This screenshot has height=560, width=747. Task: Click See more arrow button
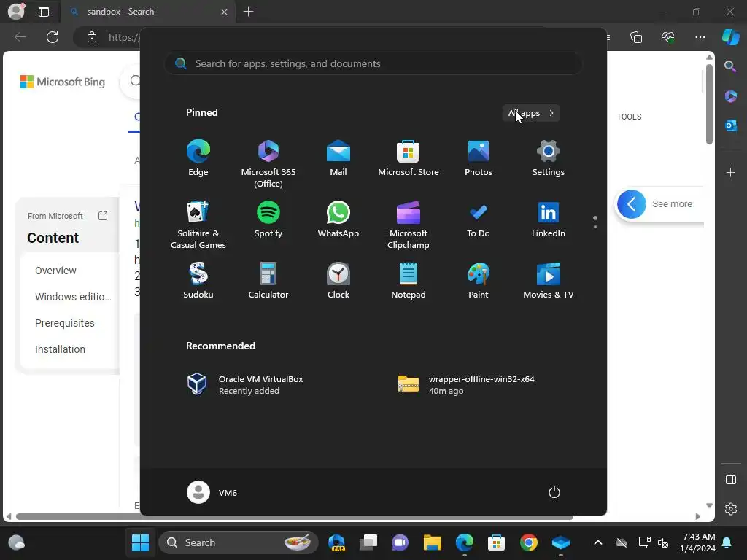click(x=631, y=204)
